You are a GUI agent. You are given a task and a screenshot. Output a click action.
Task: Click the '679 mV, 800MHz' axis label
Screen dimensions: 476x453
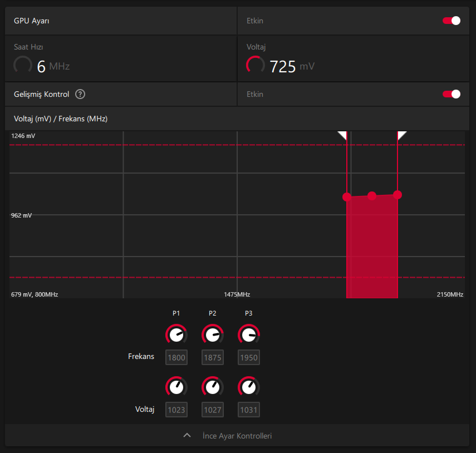(35, 294)
